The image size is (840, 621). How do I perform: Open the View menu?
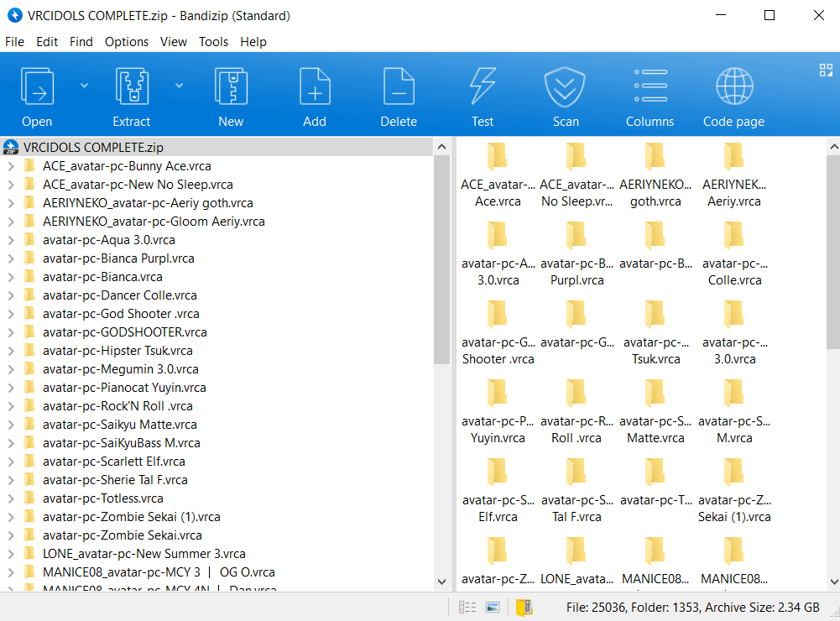174,42
